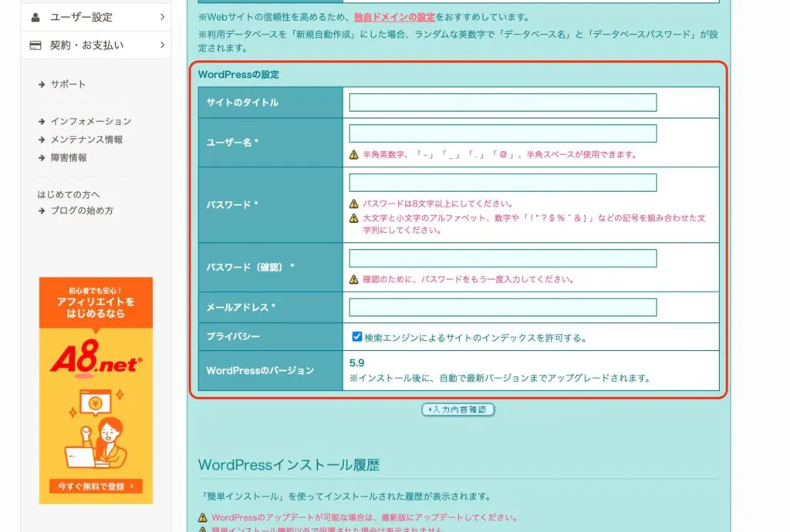Click the credit card icon beside 契約・お支払い
Image resolution: width=790 pixels, height=532 pixels.
35,45
